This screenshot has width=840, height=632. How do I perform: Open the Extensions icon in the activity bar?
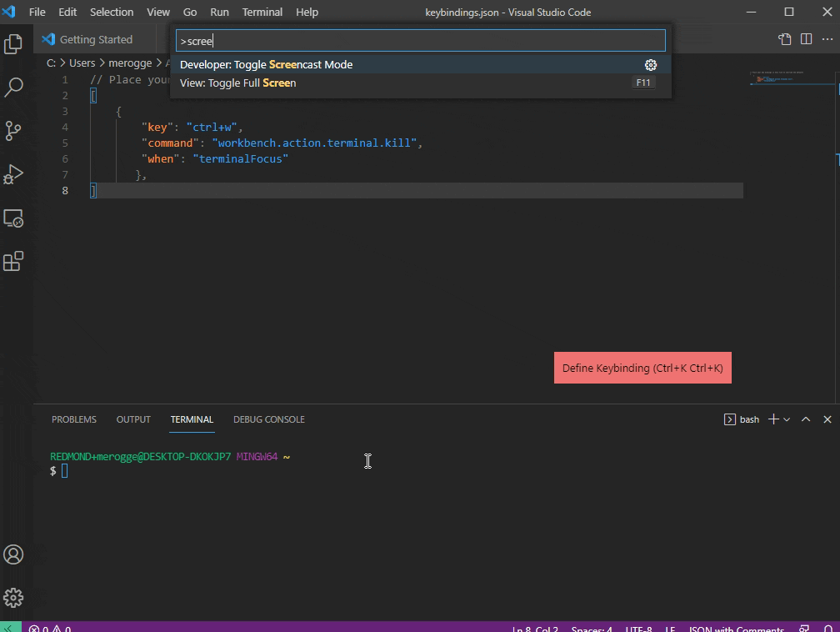click(x=12, y=261)
